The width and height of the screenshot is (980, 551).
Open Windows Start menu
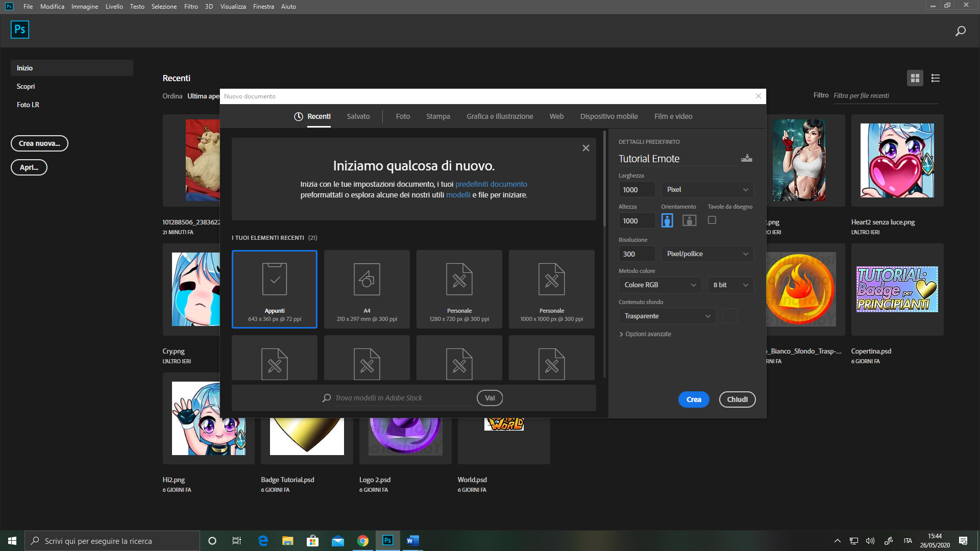click(x=12, y=541)
